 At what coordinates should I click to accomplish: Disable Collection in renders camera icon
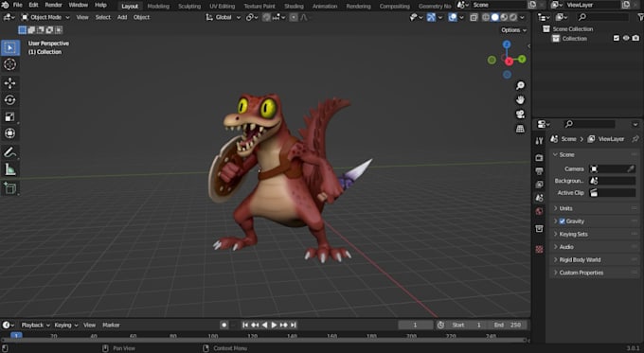pos(635,38)
